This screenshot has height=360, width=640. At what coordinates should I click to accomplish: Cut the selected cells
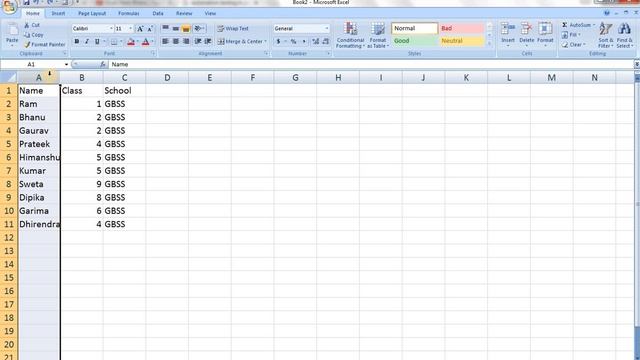pos(32,25)
